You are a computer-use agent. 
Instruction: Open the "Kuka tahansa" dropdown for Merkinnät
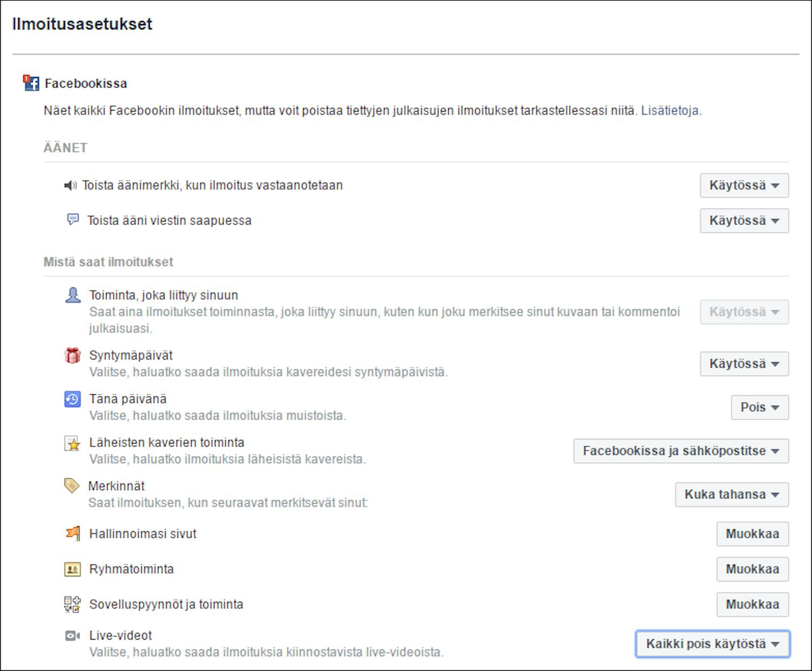pos(731,494)
